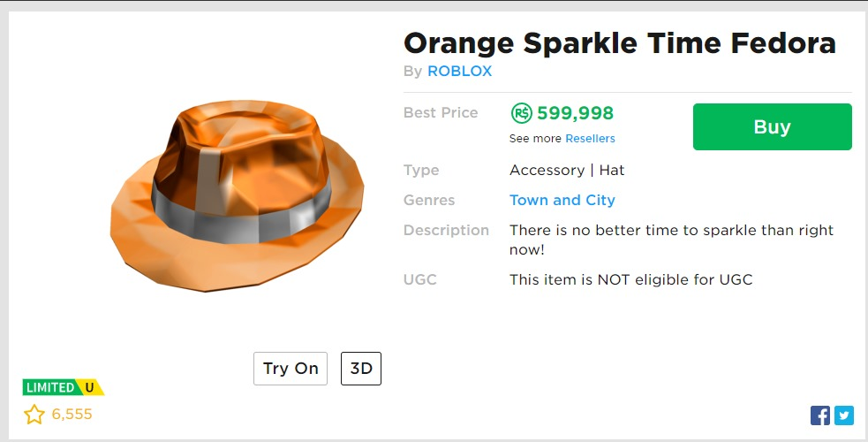Image resolution: width=868 pixels, height=442 pixels.
Task: Share the item via Twitter icon
Action: tap(844, 415)
